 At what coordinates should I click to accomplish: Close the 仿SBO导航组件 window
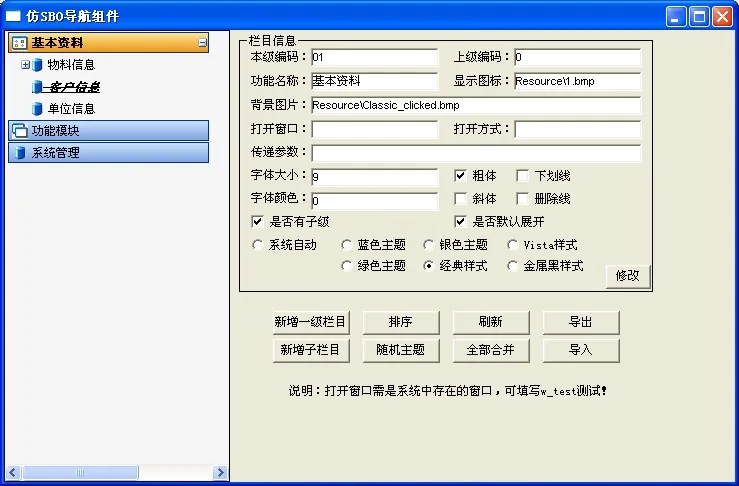coord(723,16)
